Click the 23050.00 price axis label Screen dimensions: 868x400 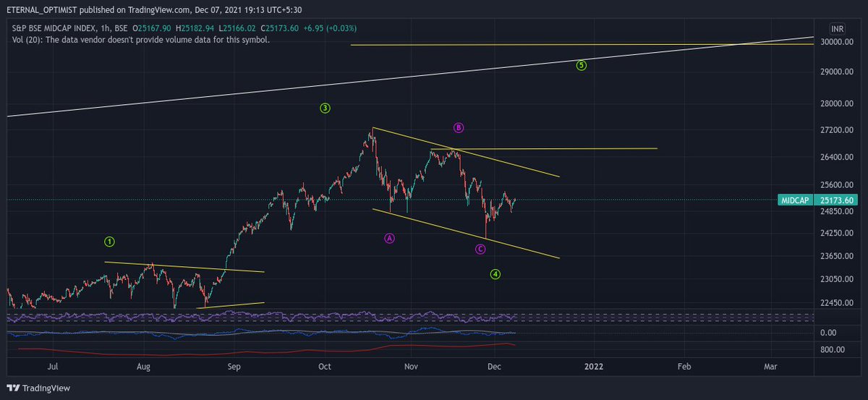tap(835, 280)
